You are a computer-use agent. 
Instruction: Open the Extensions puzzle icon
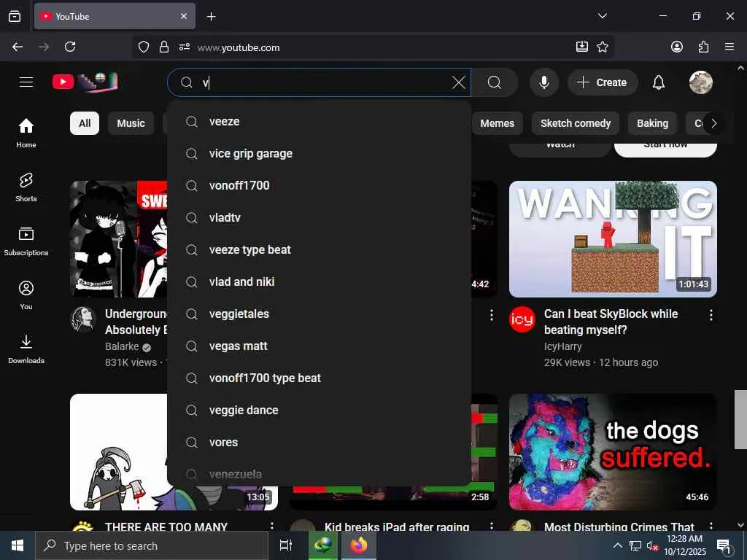click(x=703, y=47)
